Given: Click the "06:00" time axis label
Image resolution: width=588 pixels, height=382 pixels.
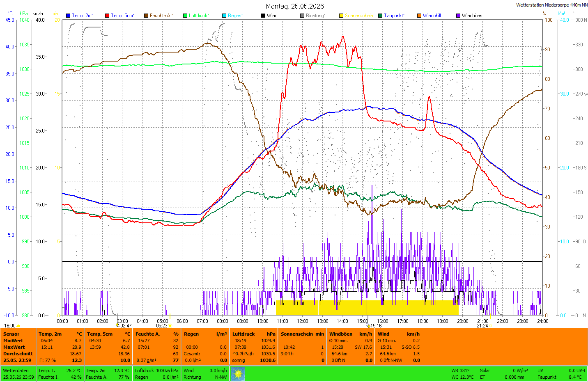Looking at the screenshot, I should 182,321.
